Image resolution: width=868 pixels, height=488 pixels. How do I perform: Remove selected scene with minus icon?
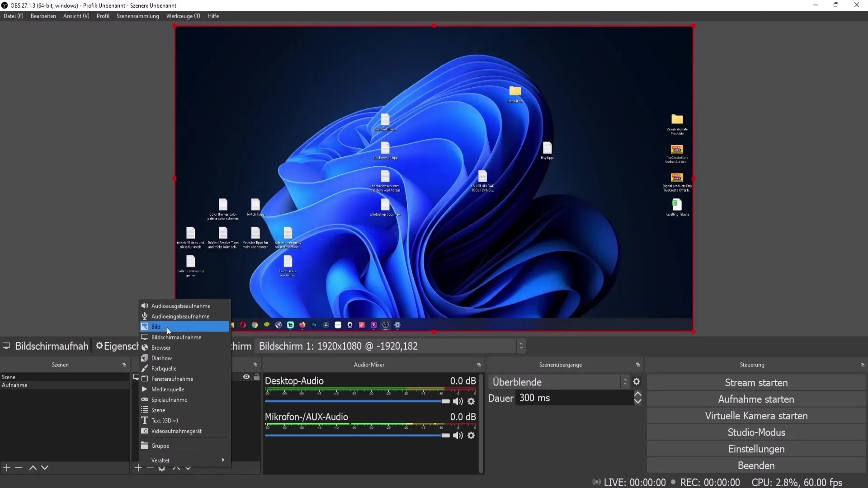pyautogui.click(x=19, y=468)
